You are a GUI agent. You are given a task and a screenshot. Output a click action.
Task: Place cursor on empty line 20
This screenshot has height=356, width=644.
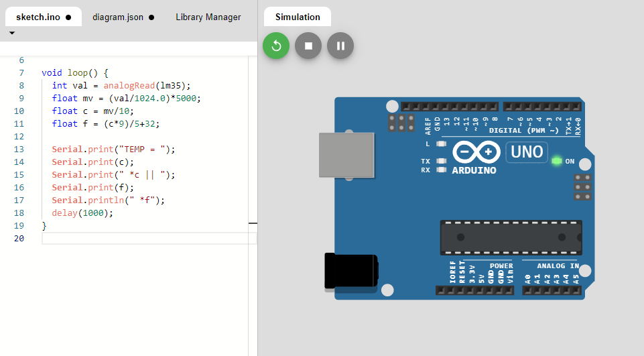pos(149,239)
